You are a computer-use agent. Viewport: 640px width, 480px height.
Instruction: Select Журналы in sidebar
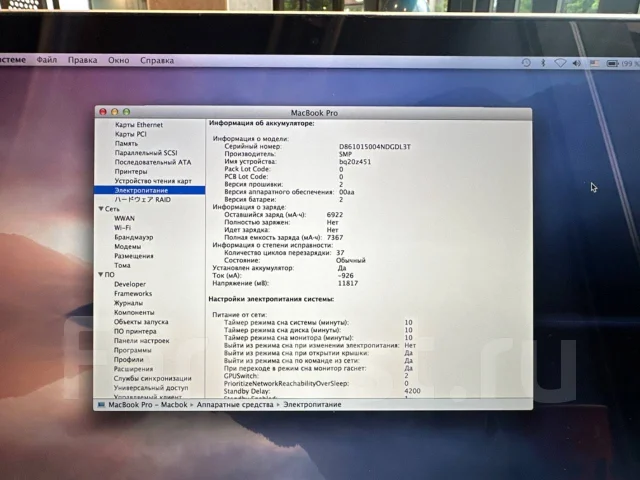129,303
